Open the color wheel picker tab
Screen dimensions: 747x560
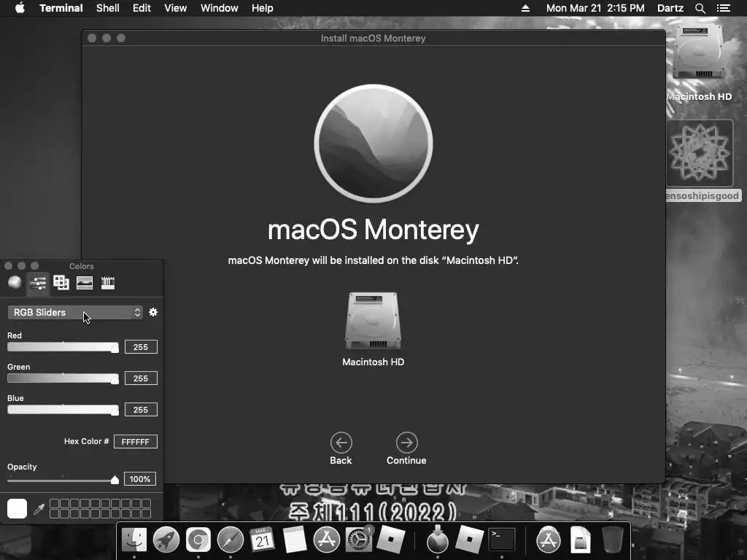[x=15, y=283]
